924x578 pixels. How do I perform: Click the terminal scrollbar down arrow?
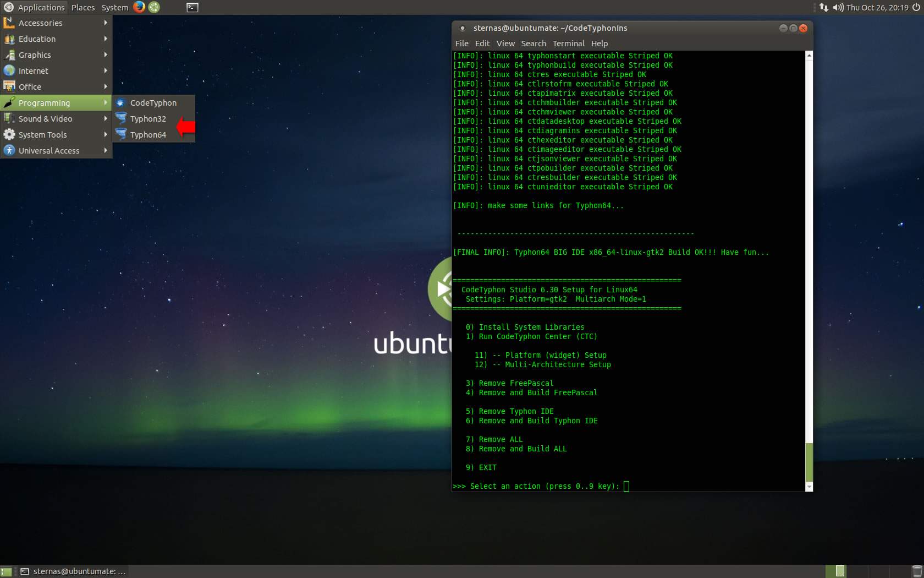(809, 487)
